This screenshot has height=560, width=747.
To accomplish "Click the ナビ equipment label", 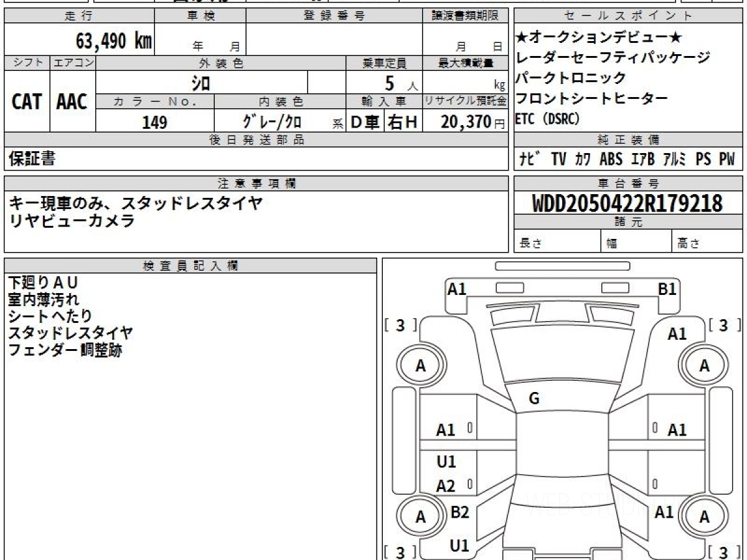I will (530, 159).
